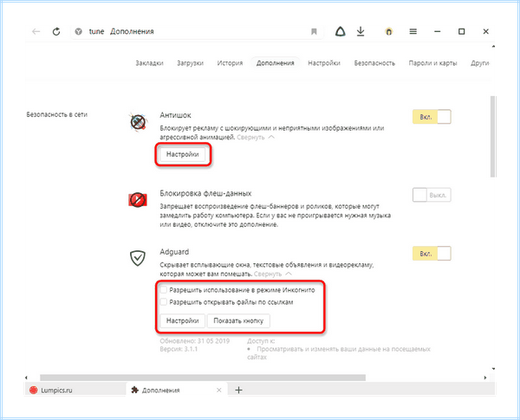Turn off the Adguard toggle

point(432,254)
